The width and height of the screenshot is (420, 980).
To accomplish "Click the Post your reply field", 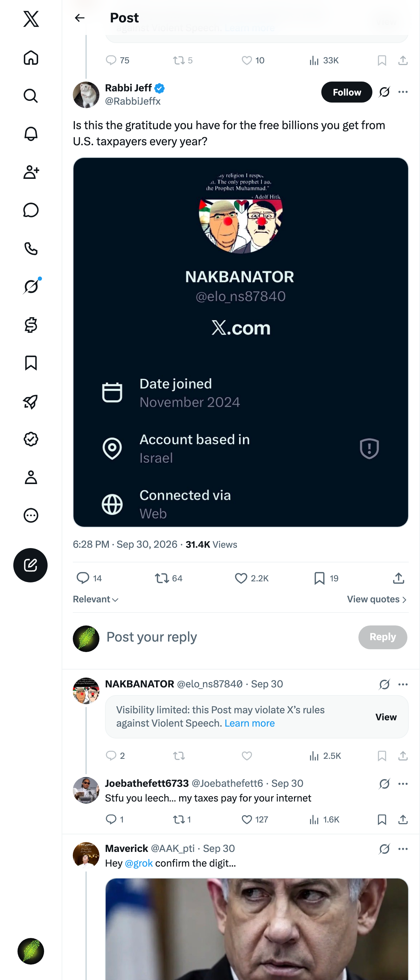I will pos(228,637).
